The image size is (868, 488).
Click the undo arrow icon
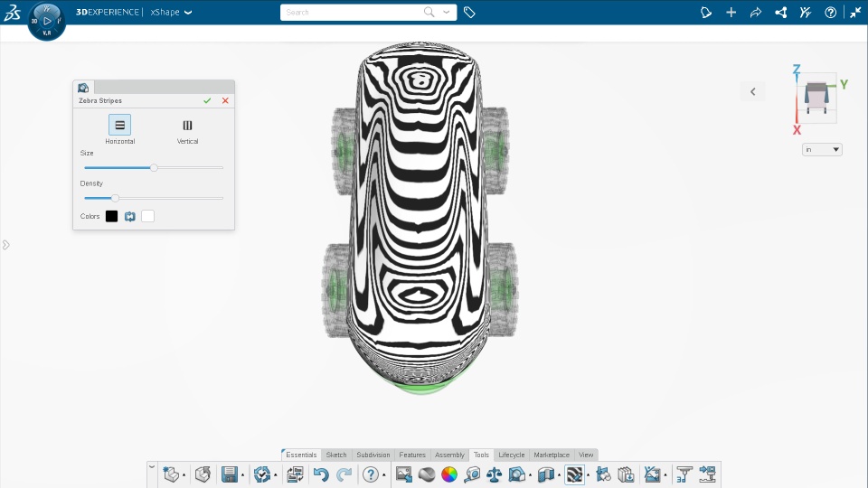click(320, 474)
